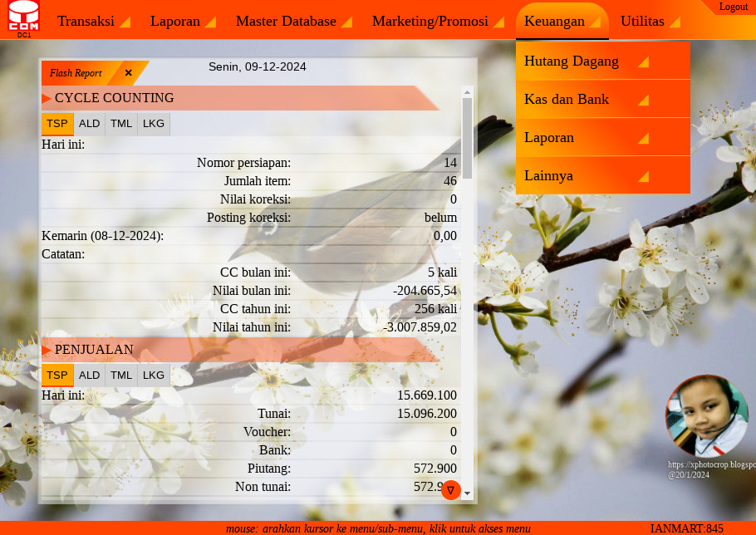The width and height of the screenshot is (756, 535).
Task: Click the operator avatar photo
Action: (x=706, y=416)
